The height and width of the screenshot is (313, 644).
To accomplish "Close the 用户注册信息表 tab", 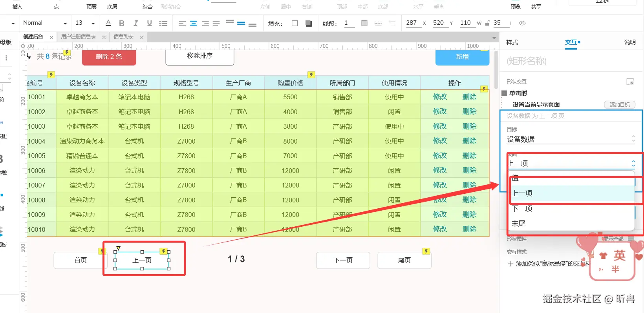I will pos(104,37).
